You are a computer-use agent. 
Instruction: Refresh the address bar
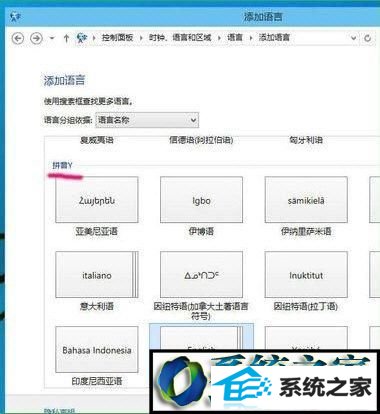[368, 38]
